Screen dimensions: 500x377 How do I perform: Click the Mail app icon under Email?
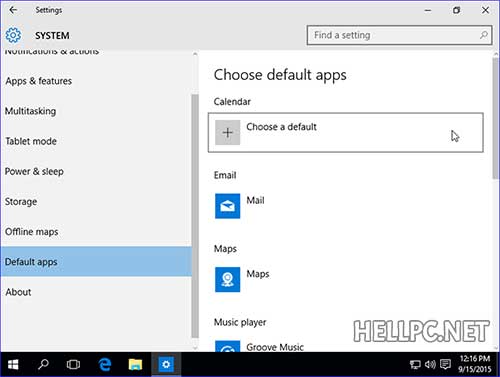click(227, 206)
